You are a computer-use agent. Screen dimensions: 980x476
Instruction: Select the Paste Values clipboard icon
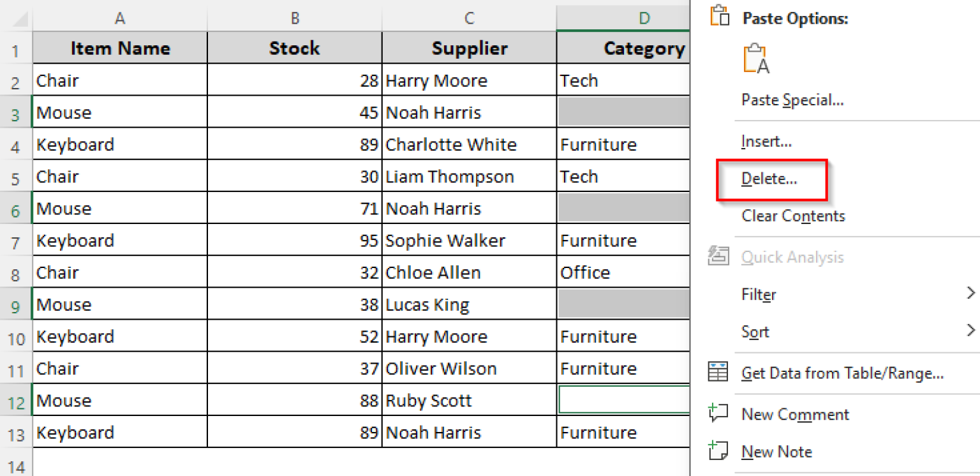756,57
